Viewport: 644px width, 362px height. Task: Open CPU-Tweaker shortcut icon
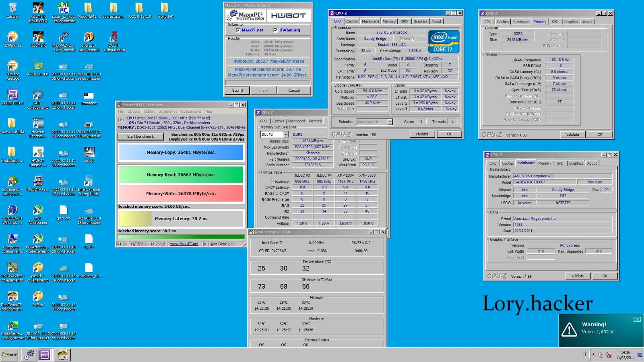coord(12,272)
